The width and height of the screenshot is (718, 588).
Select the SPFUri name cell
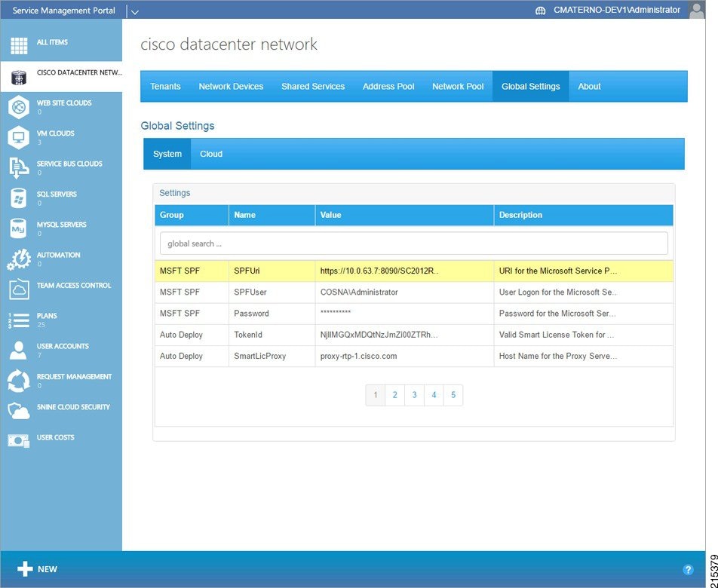(272, 271)
